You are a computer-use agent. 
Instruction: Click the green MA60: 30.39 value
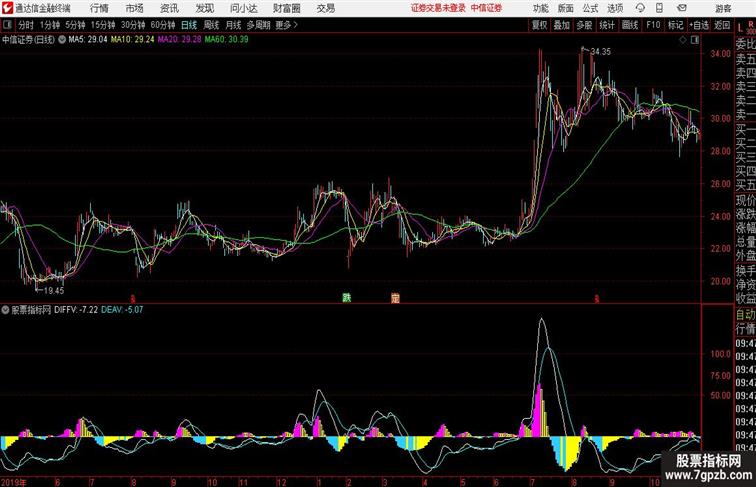(227, 40)
